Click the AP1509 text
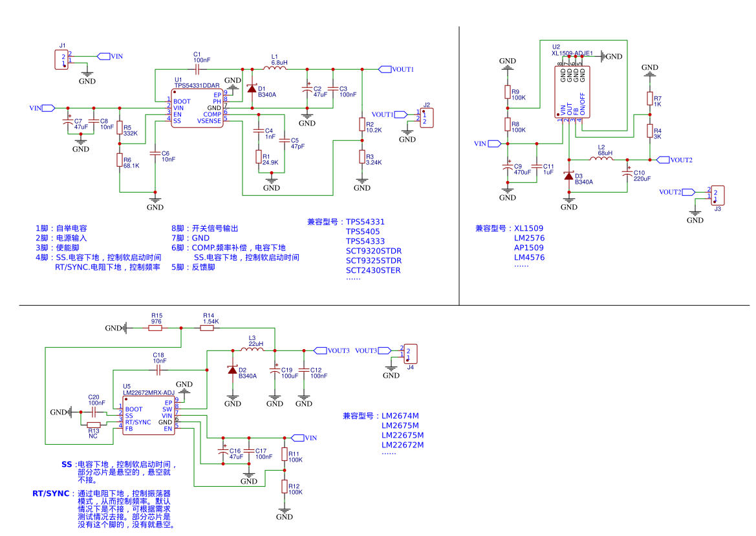The image size is (756, 536). 529,248
